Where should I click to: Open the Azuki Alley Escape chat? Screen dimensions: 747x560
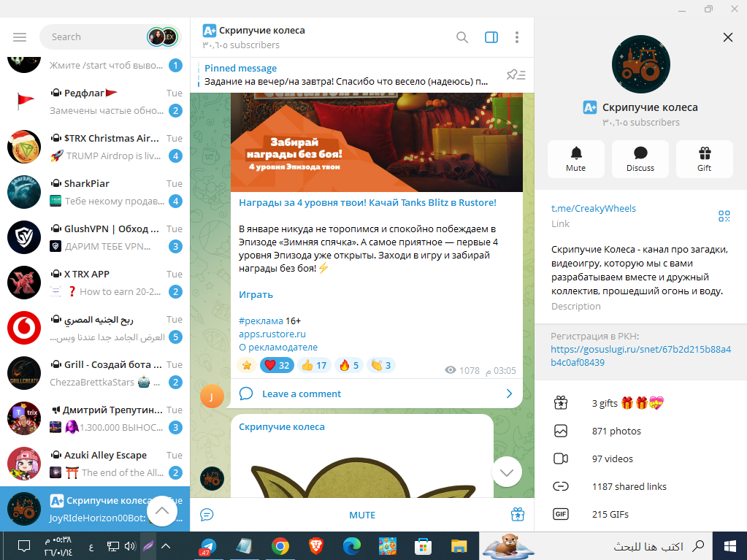click(95, 464)
